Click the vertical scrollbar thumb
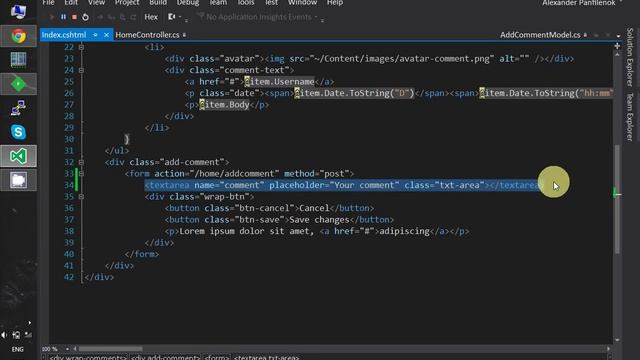Viewport: 640px width, 360px height. [617, 199]
